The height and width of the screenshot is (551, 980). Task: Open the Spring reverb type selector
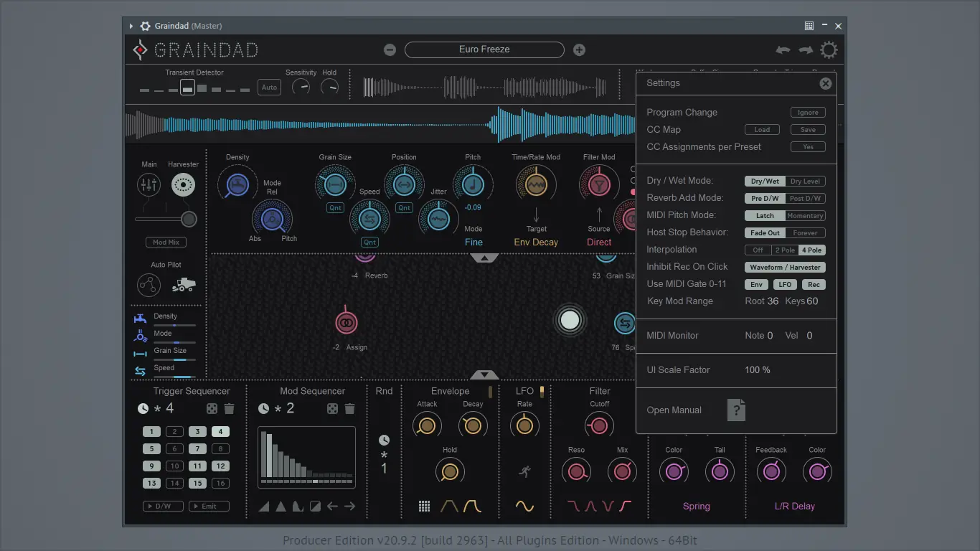[x=696, y=507]
